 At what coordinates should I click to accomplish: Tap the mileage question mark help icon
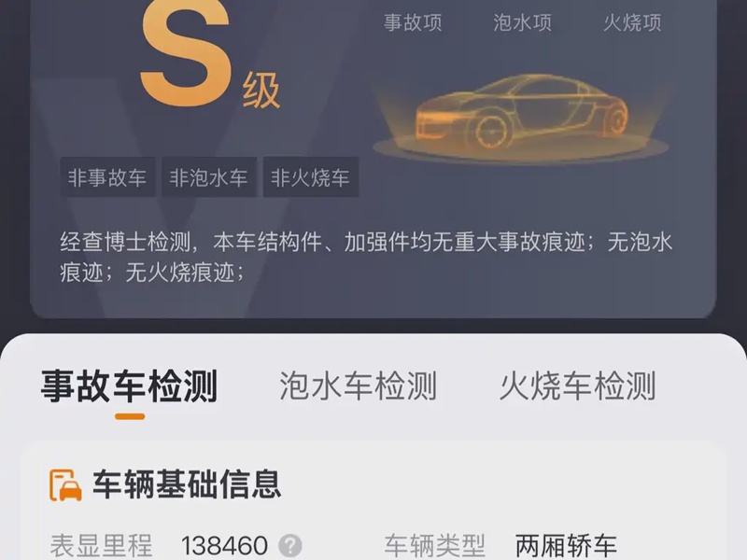tap(290, 545)
